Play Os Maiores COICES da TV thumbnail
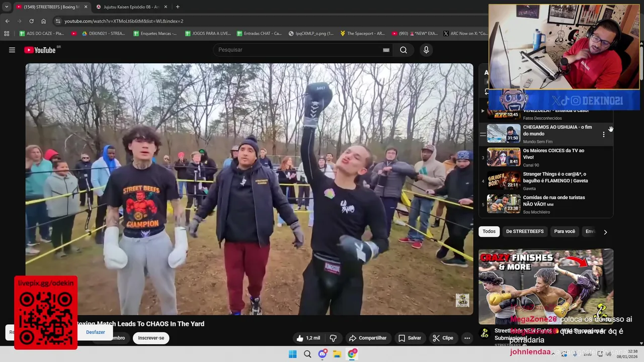644x362 pixels. point(504,157)
